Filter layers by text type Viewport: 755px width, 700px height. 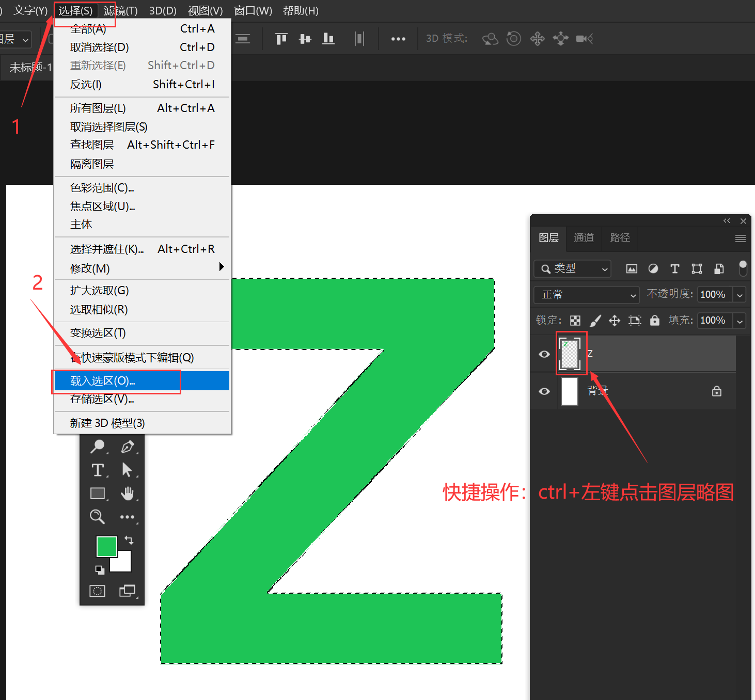point(675,268)
